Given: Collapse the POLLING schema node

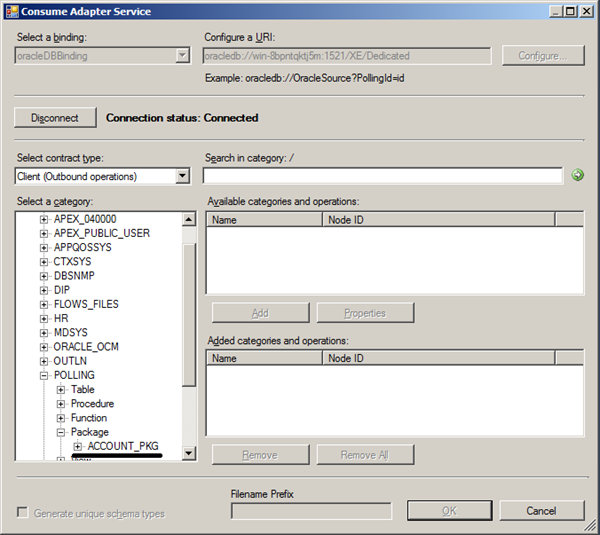Looking at the screenshot, I should pos(44,375).
